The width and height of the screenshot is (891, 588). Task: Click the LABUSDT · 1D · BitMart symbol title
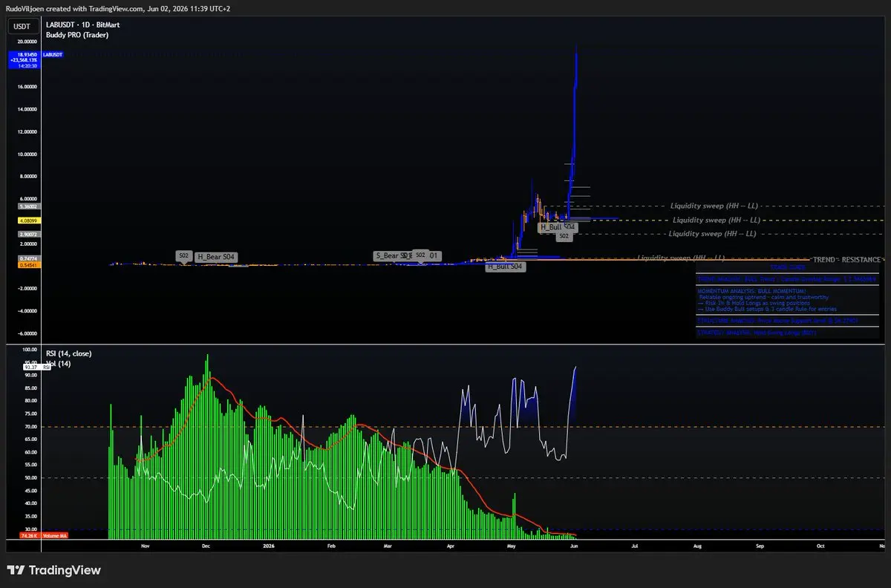tap(82, 24)
